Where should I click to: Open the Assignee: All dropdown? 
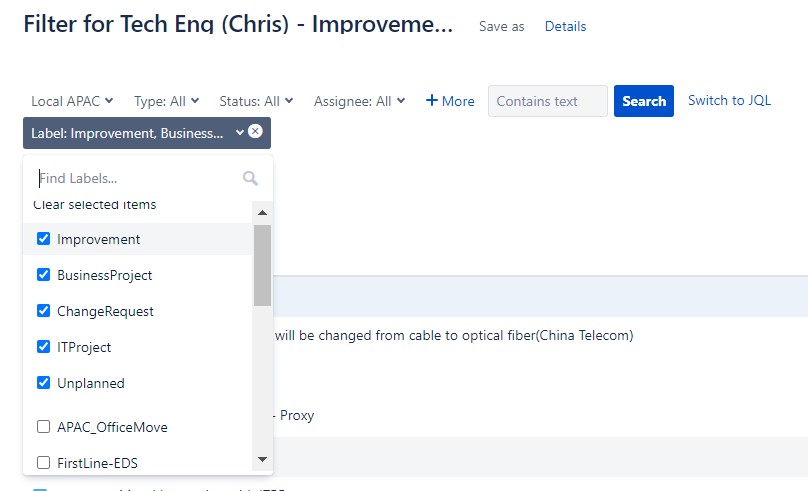360,101
